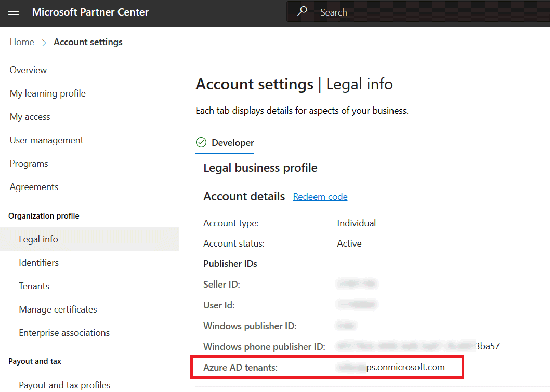Screen dimensions: 550x392
Task: Open Identifiers under Organization profile
Action: tap(38, 263)
